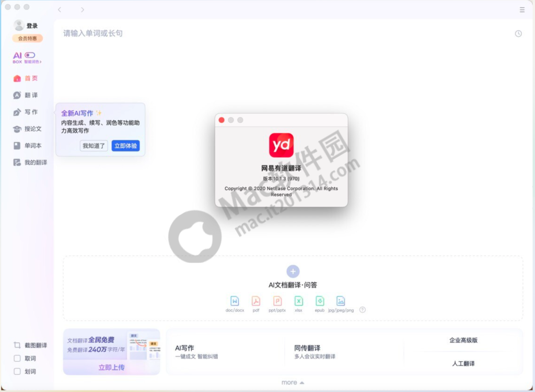Open 我的翻译 in sidebar
Screen dimensions: 535x392
point(30,163)
